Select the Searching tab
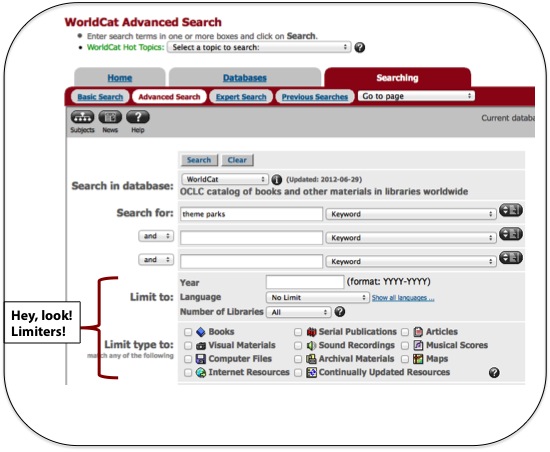The width and height of the screenshot is (550, 452). pyautogui.click(x=397, y=77)
